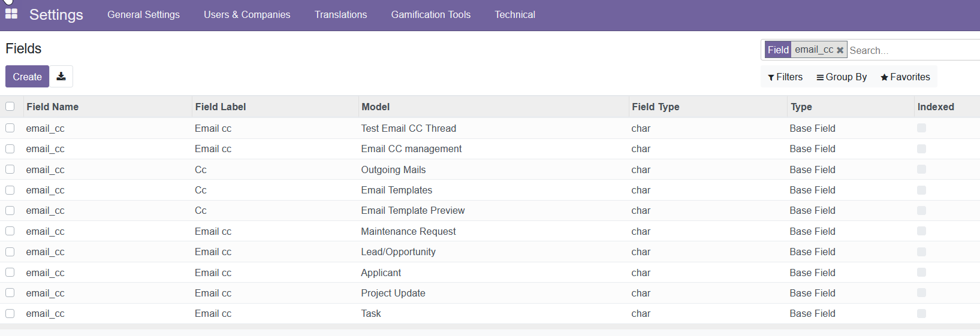
Task: Click the download export icon button
Action: pos(61,77)
